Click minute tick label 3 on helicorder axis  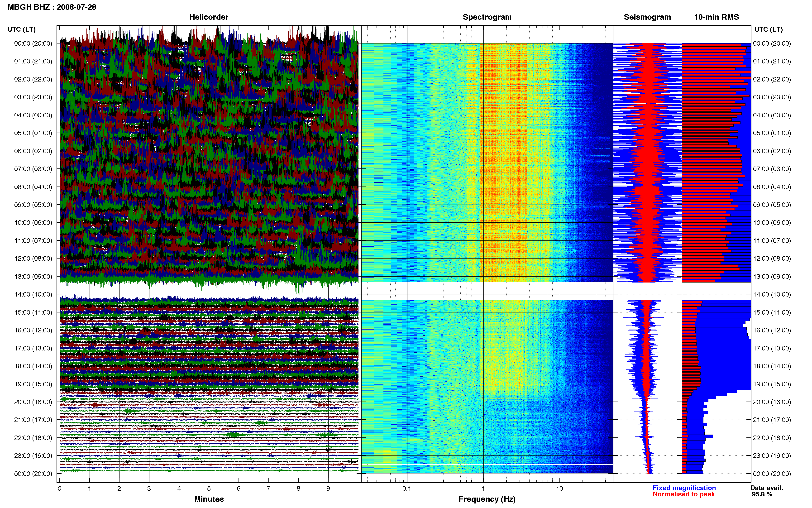click(149, 489)
